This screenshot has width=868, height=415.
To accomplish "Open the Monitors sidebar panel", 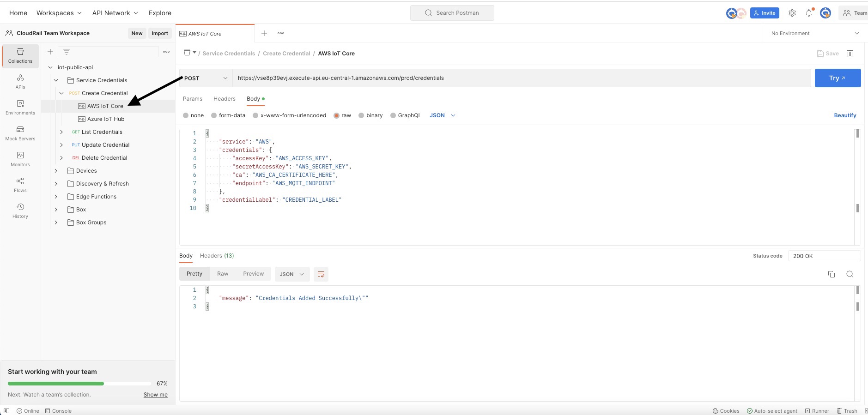I will pos(20,159).
